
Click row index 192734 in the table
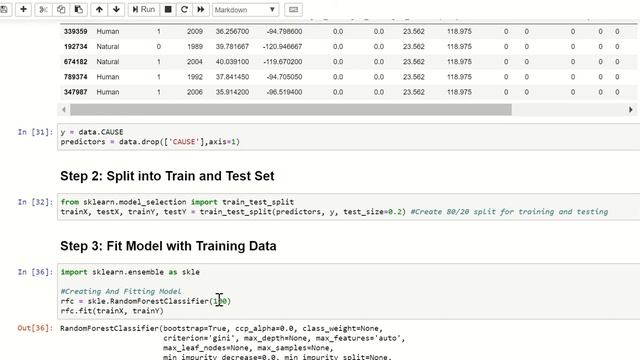tap(76, 47)
